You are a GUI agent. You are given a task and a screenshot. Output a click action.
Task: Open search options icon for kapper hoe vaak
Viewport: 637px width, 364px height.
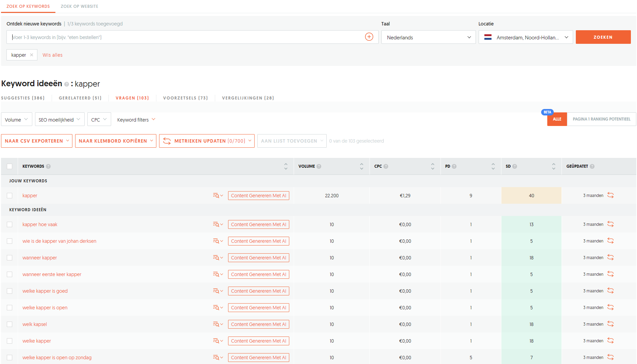click(x=218, y=224)
